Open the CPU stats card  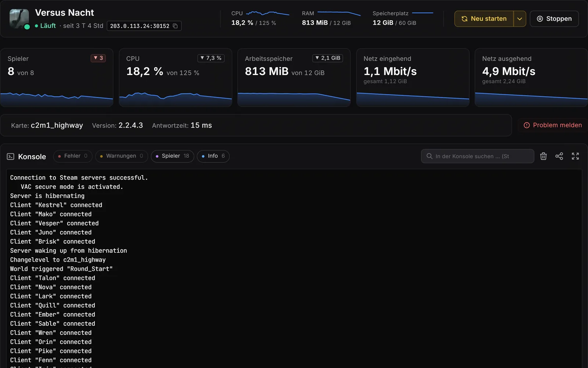tap(175, 78)
